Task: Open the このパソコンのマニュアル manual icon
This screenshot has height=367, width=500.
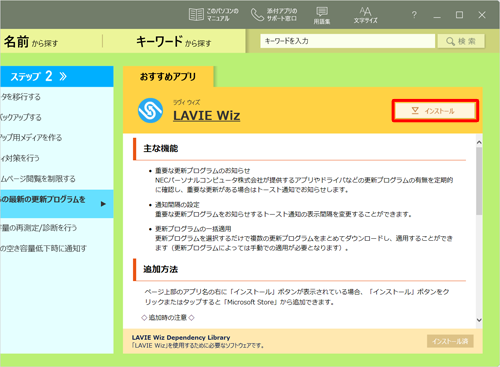Action: (214, 15)
